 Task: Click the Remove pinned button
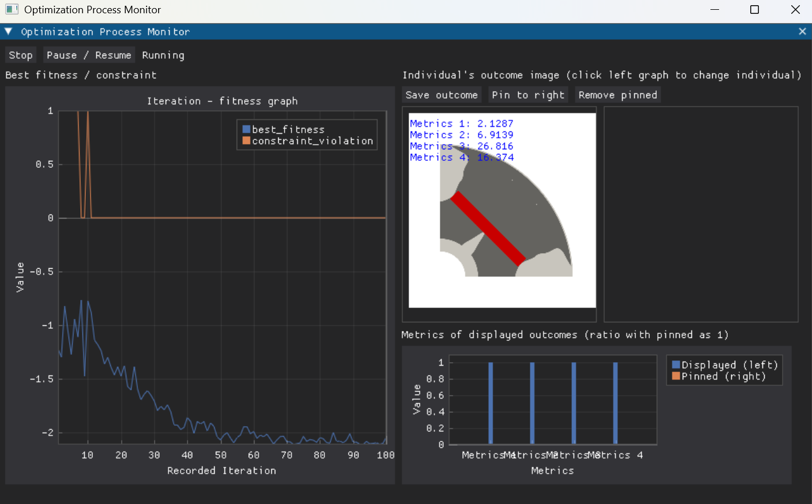[x=618, y=95]
